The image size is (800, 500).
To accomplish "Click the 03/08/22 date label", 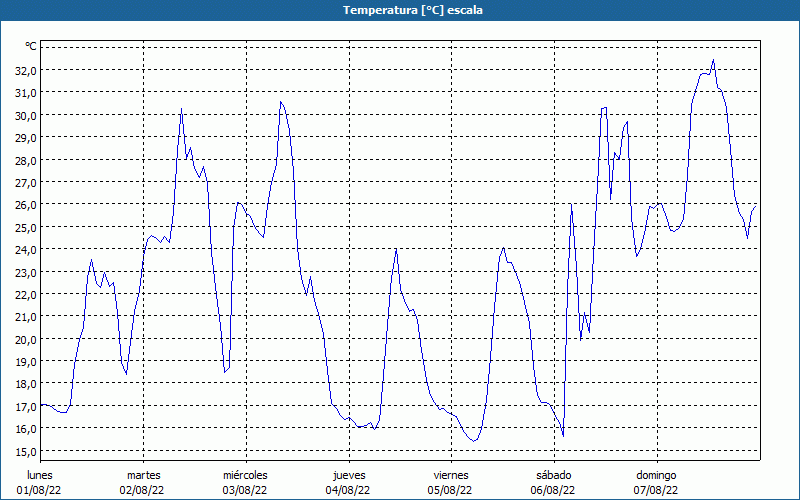I will point(245,490).
